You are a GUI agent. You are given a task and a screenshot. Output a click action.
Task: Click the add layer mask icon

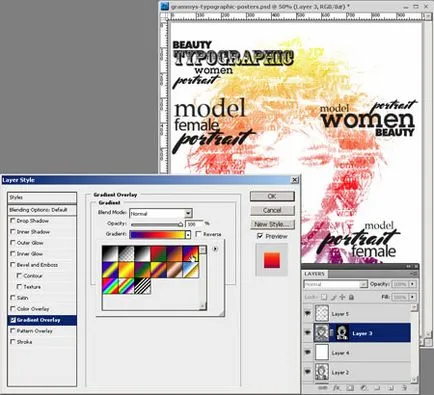(350, 388)
